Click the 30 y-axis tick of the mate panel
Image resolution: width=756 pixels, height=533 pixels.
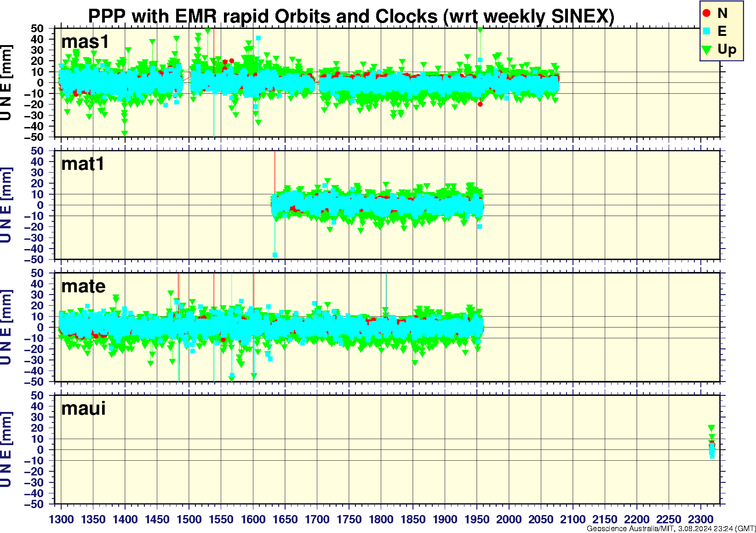(x=37, y=295)
